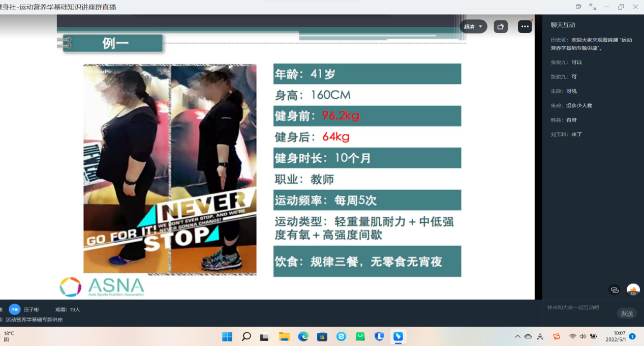644x346 pixels.
Task: Click the rotate screen icon on video
Action: click(x=501, y=26)
